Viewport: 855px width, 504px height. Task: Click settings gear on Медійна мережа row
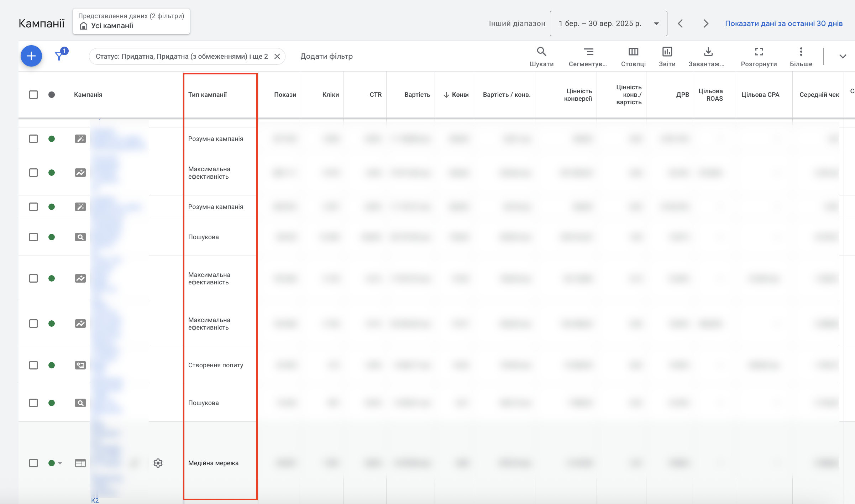[158, 463]
